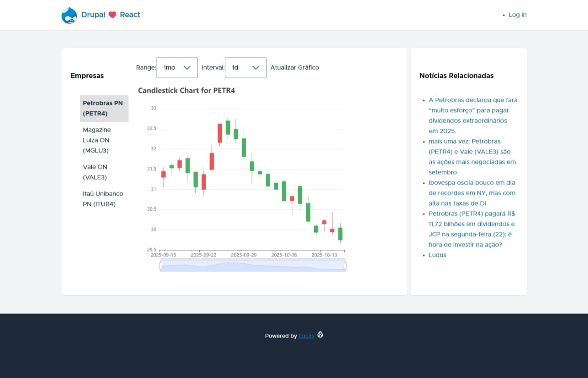Open news about Petrobras dividendos extraordinários em 2025
588x378 pixels.
[x=473, y=116]
